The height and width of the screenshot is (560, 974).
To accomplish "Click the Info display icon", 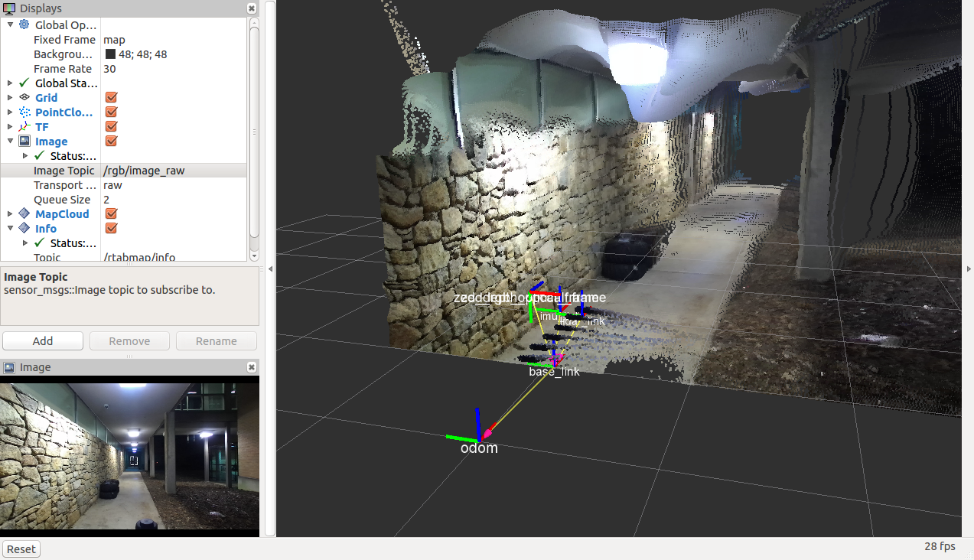I will 24,228.
